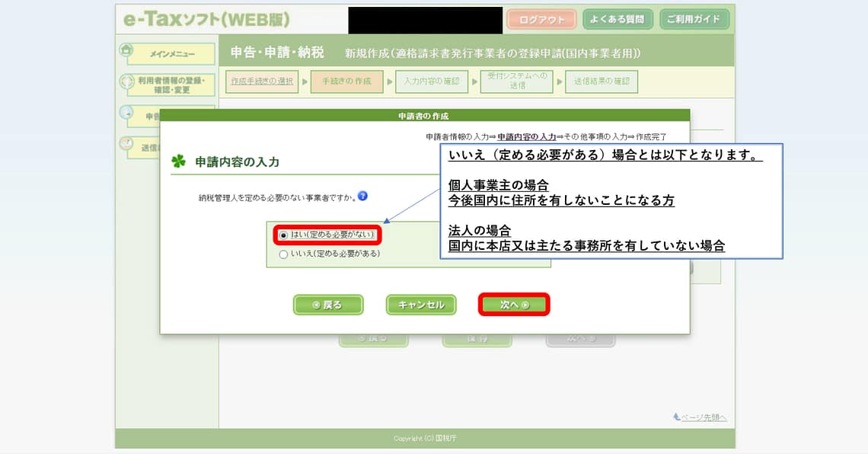Select いいえ(定める必要がある) radio button
The width and height of the screenshot is (868, 454).
pyautogui.click(x=284, y=254)
